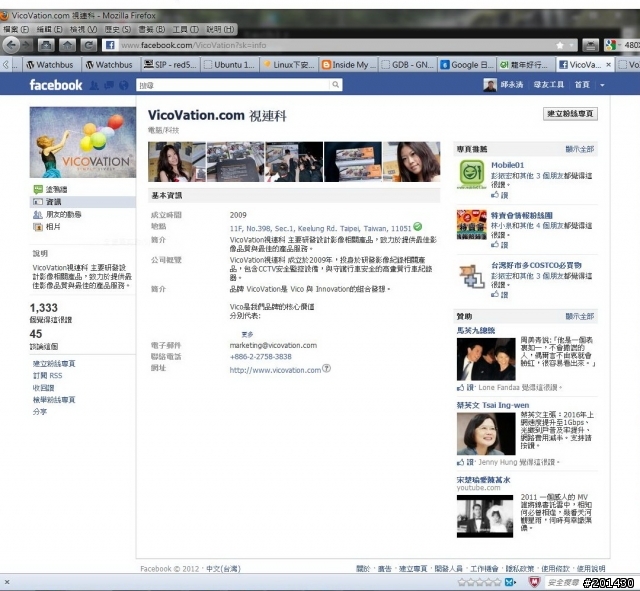The image size is (640, 591).
Task: Switch to the GDB - GN tab
Action: (408, 64)
